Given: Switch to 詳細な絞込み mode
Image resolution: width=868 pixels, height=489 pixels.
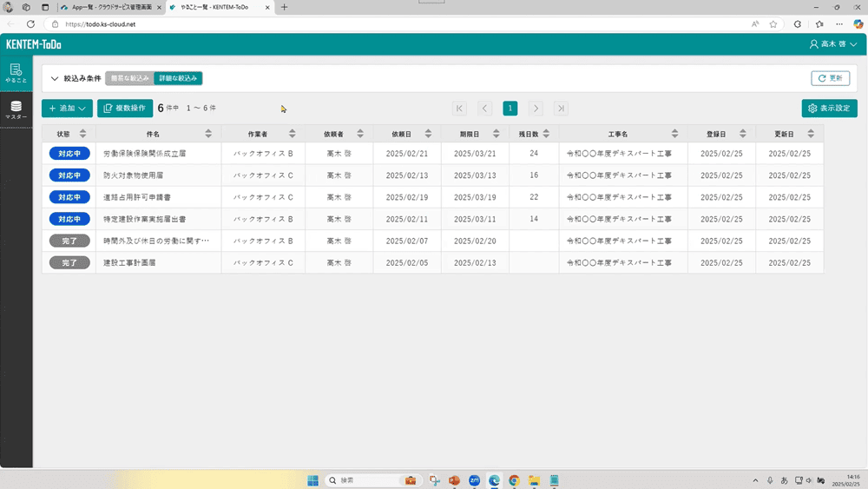Looking at the screenshot, I should pos(178,78).
